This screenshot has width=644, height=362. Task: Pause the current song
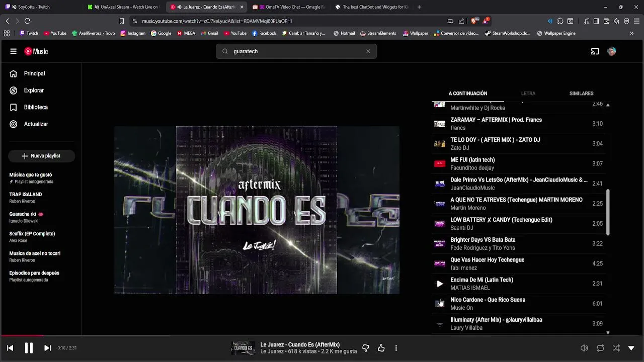pos(29,348)
